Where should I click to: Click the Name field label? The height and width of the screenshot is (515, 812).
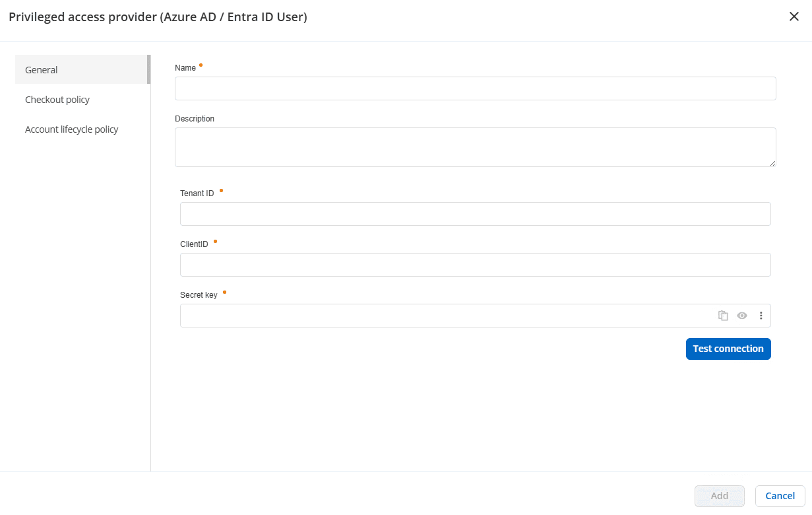tap(185, 68)
